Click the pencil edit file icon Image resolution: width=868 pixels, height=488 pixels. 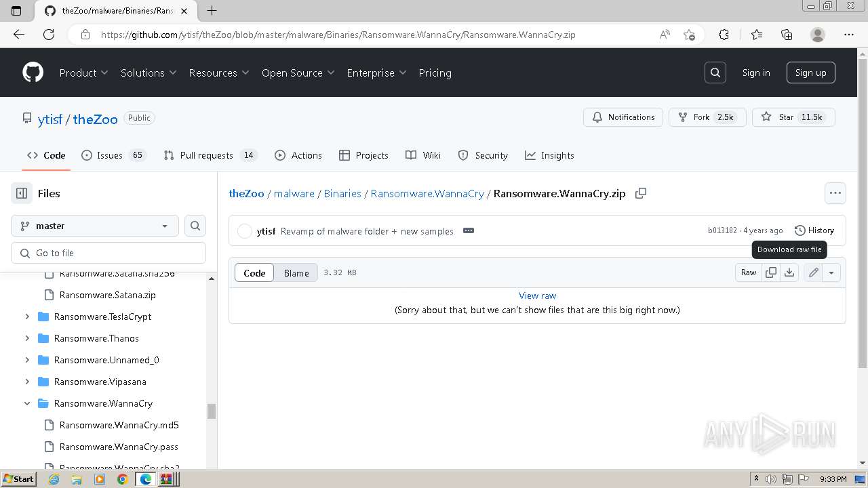click(x=813, y=272)
